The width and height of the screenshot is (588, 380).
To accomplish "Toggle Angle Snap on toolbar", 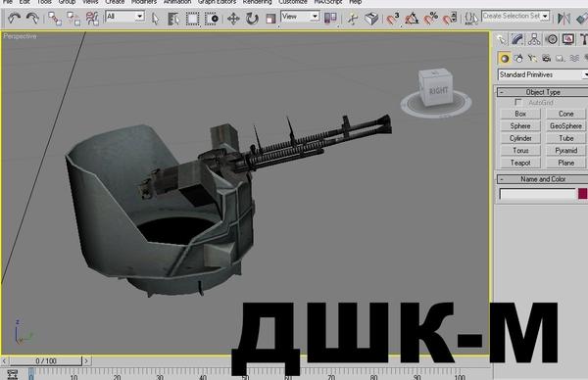I will (412, 18).
